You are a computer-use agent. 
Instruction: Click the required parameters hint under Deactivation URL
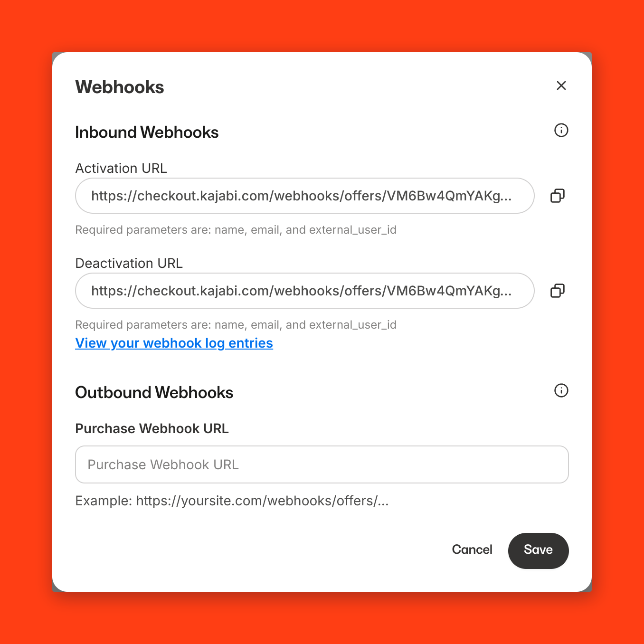click(236, 325)
